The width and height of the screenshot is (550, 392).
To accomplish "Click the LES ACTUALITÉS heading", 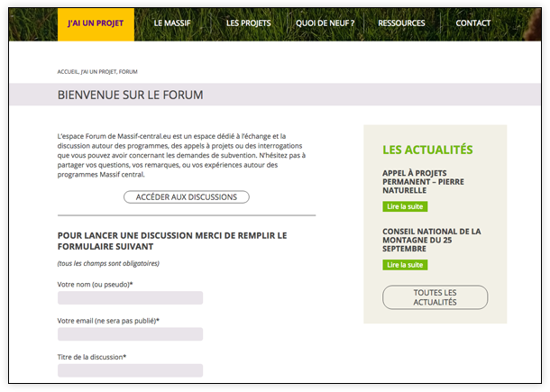I will 427,150.
